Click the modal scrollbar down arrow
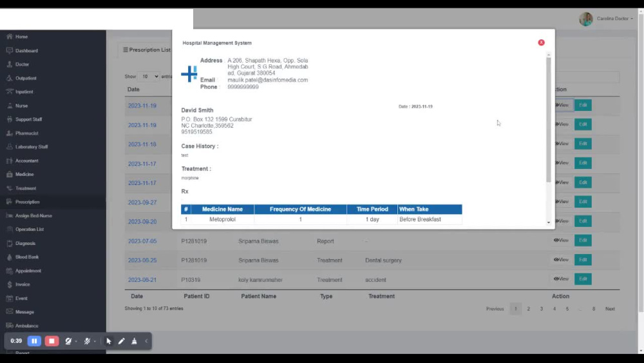Viewport: 644px width, 363px height. coord(548,222)
